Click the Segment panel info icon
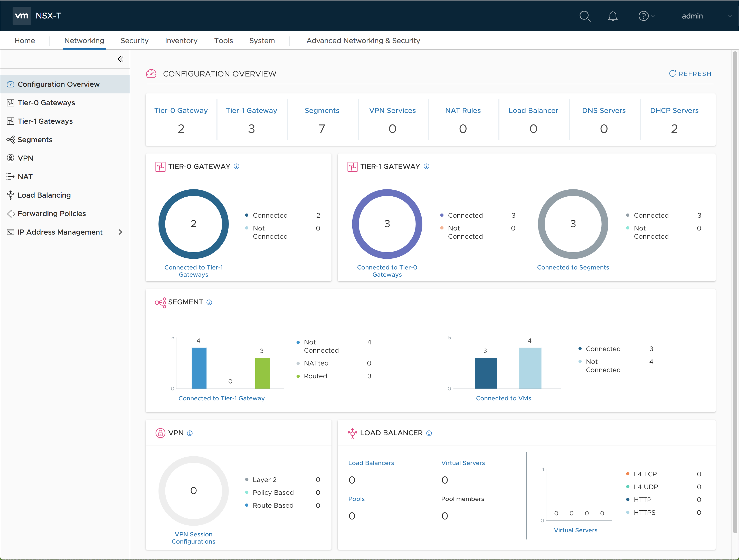The image size is (739, 560). click(209, 302)
